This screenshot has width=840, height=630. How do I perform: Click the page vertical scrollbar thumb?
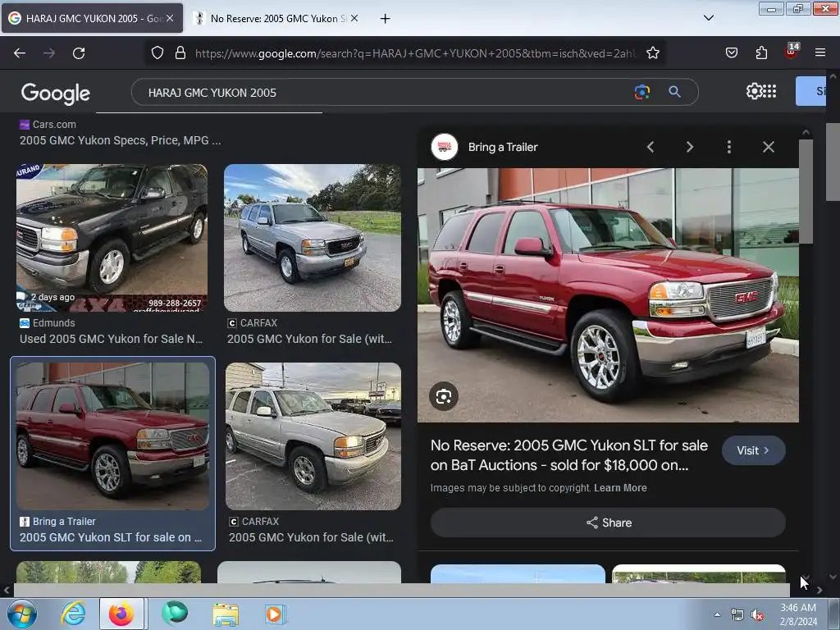click(x=833, y=162)
